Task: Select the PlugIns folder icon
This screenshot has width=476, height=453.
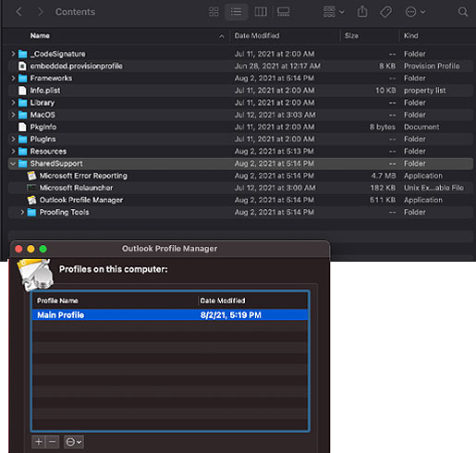Action: 22,140
